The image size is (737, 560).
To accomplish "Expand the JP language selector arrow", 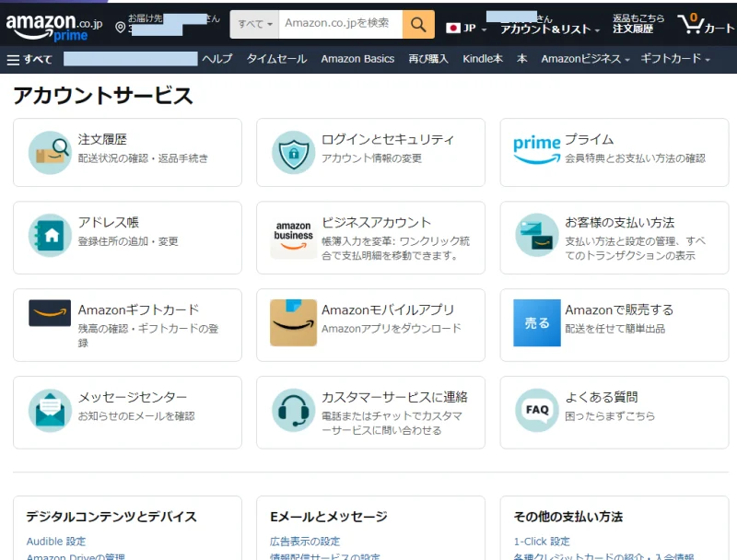I will point(485,30).
